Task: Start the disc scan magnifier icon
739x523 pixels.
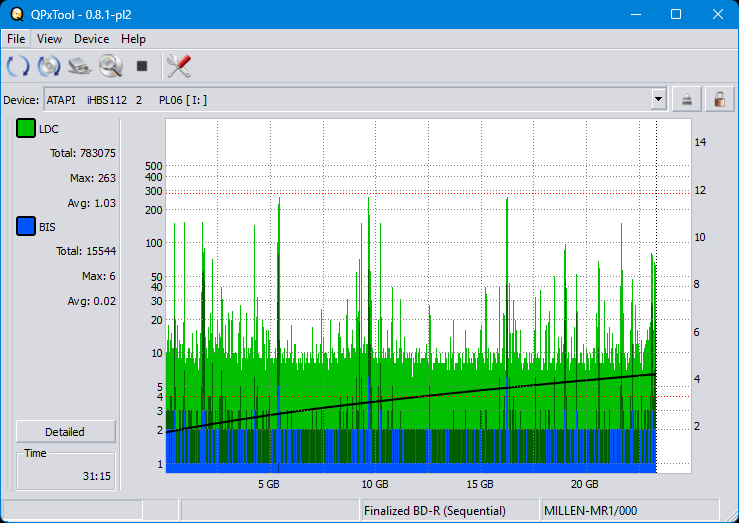Action: click(x=111, y=65)
